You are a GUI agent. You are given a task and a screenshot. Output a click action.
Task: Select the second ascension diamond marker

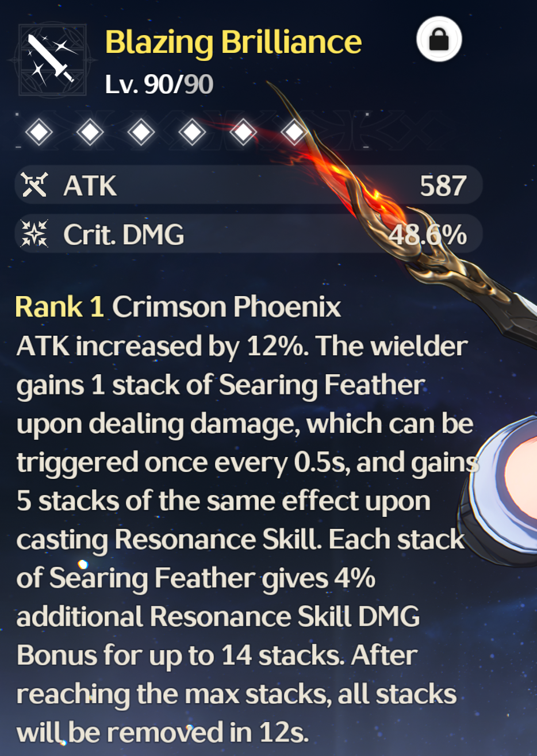(90, 133)
